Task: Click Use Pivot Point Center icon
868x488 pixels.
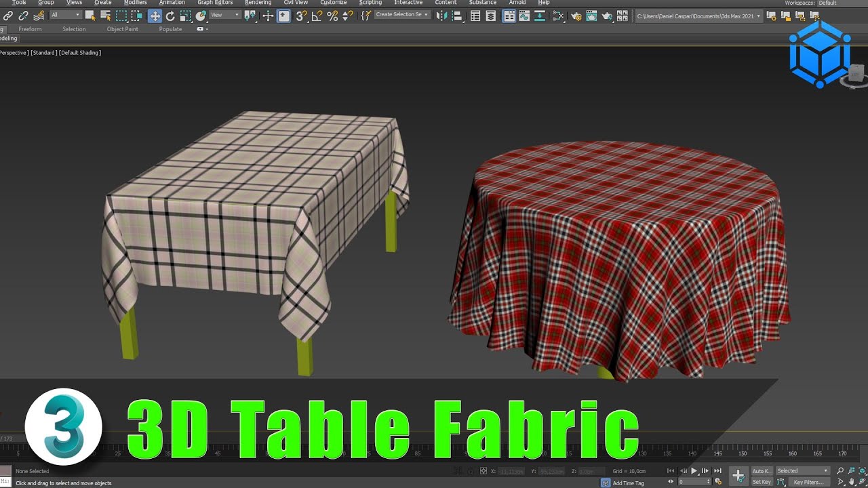Action: [250, 16]
